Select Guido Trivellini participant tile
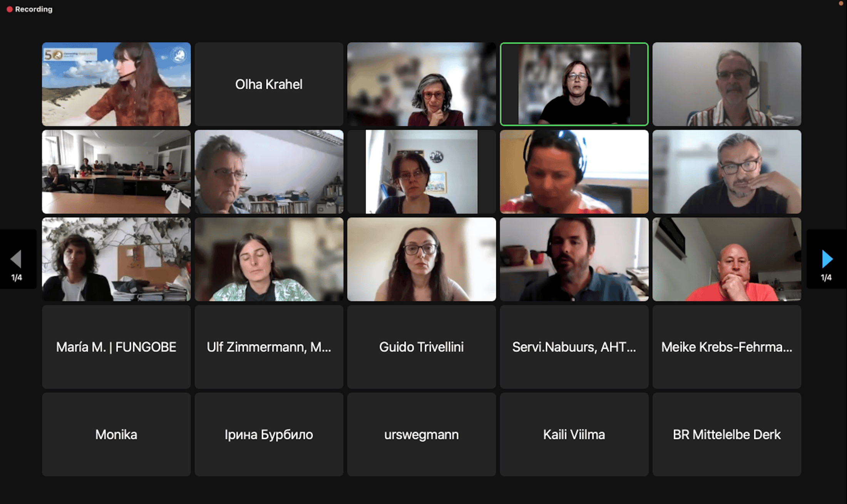The image size is (847, 504). [422, 347]
